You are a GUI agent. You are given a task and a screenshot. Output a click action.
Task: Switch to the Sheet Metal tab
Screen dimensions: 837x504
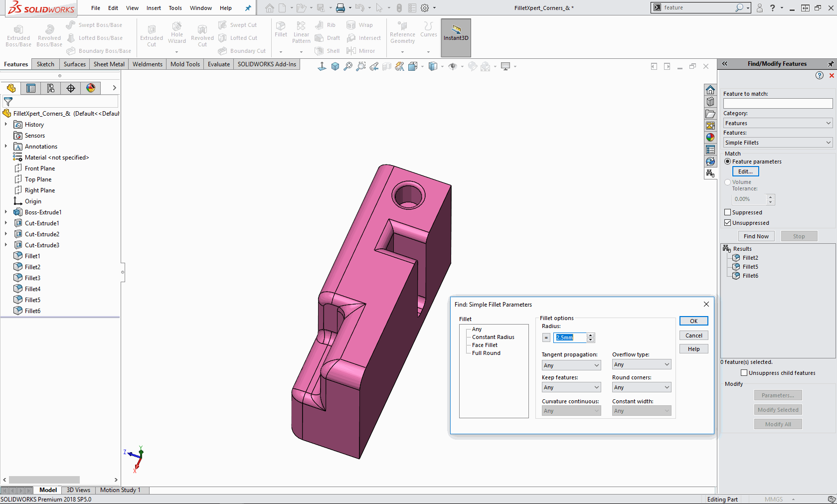(x=109, y=64)
